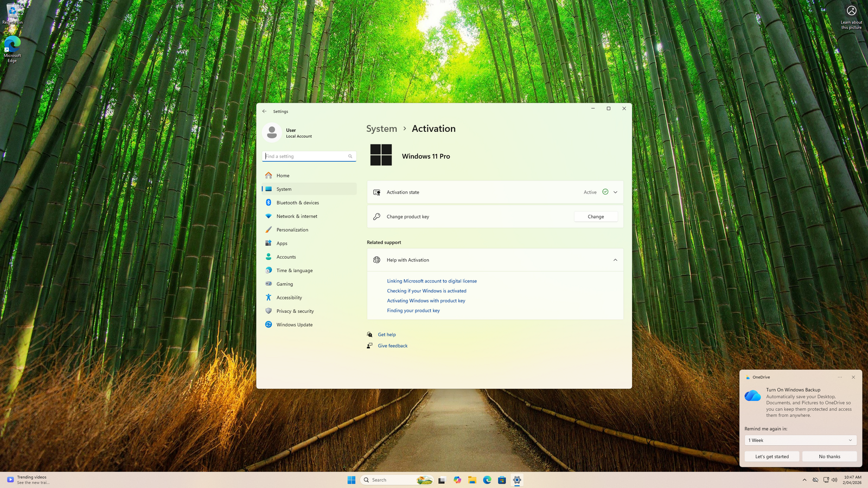
Task: Open Accessibility settings page
Action: 289,298
